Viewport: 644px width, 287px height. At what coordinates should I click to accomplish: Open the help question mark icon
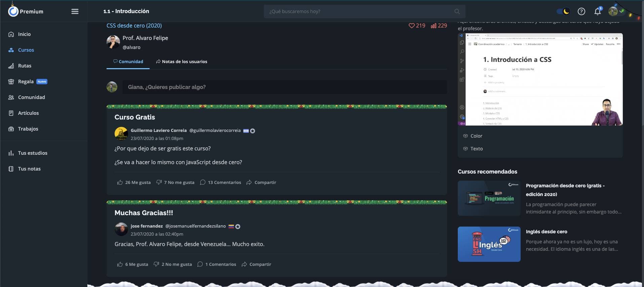(581, 11)
